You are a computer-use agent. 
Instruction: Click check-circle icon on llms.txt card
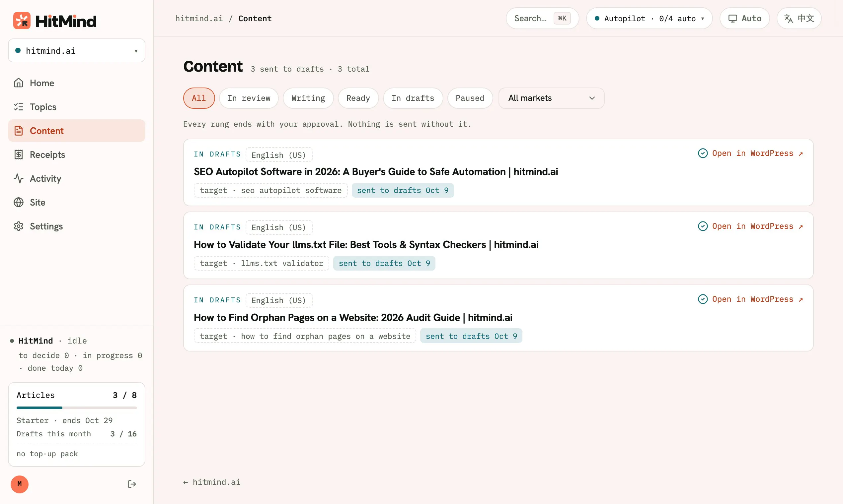coord(703,226)
